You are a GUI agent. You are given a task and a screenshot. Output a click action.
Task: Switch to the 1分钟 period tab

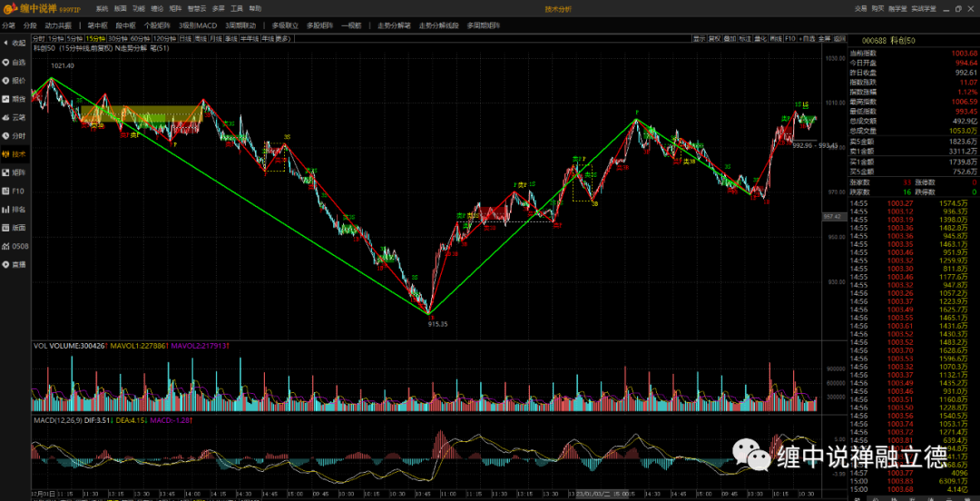pos(56,38)
